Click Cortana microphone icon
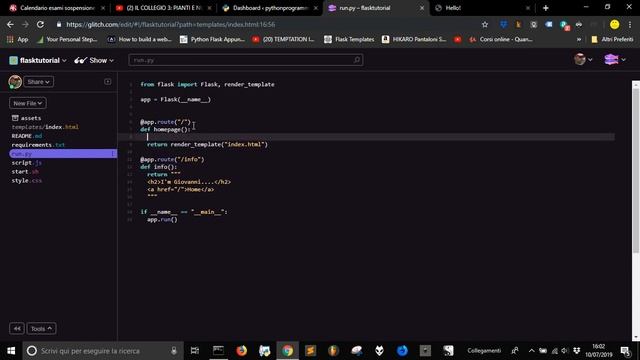Image resolution: width=640 pixels, height=360 pixels. tap(174, 351)
